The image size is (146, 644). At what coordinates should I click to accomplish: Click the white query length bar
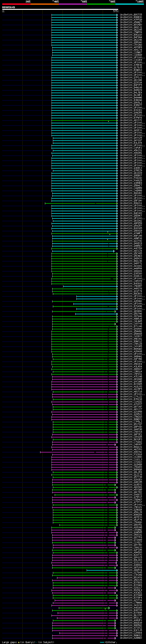(60, 9)
